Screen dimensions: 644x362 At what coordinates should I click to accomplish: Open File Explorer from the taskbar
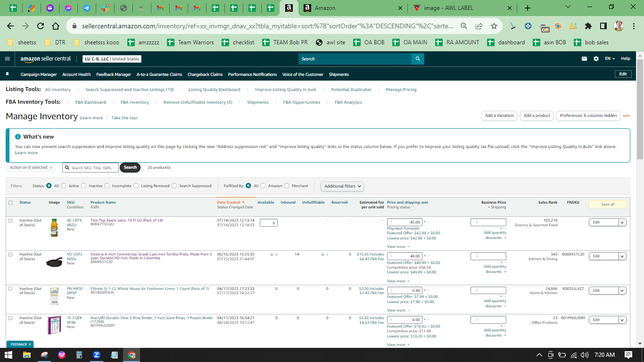(27, 355)
